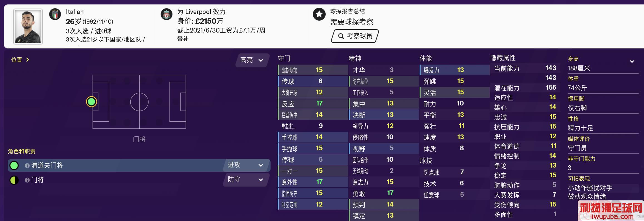Select the 清道夫门将 green role indicator

tap(14, 166)
